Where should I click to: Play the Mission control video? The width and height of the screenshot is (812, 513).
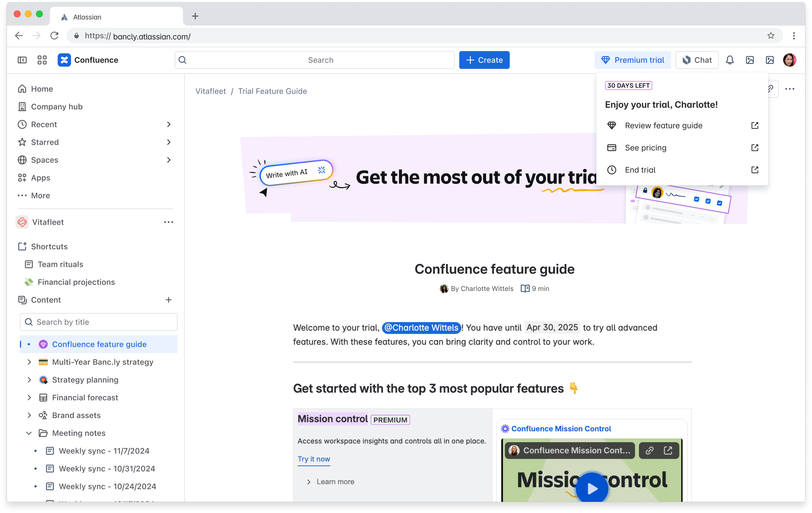[x=591, y=488]
